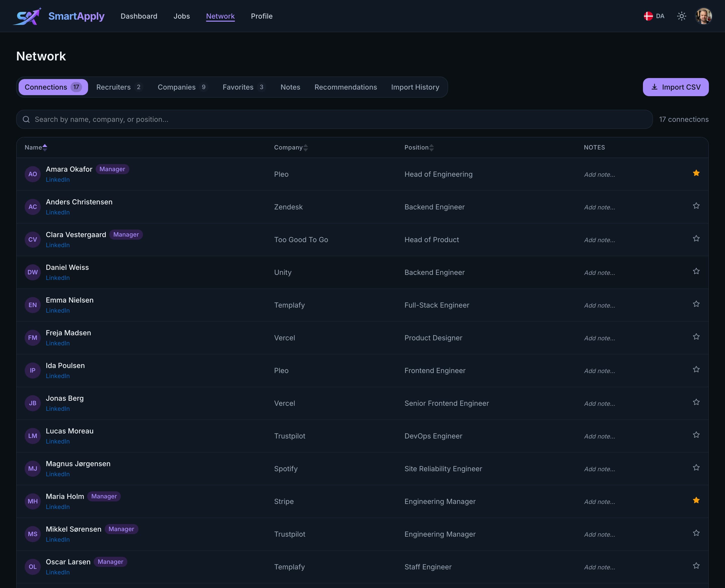Follow Emma Nielsen's LinkedIn link
This screenshot has height=588, width=725.
point(58,311)
